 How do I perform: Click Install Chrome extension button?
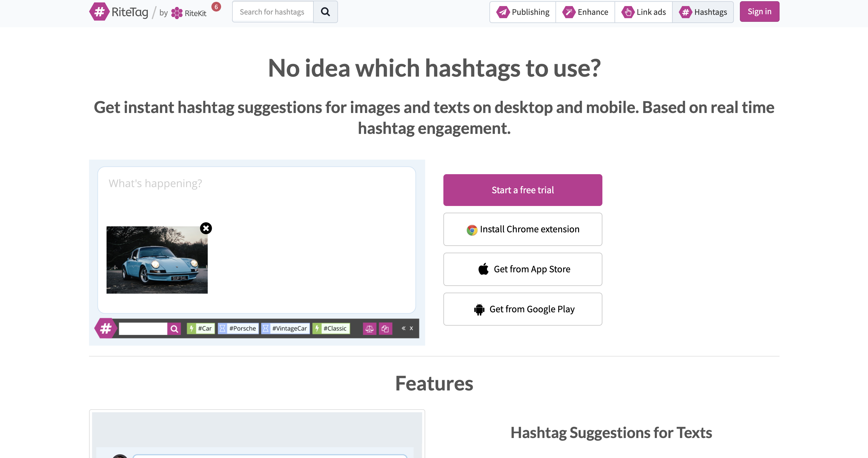[523, 229]
